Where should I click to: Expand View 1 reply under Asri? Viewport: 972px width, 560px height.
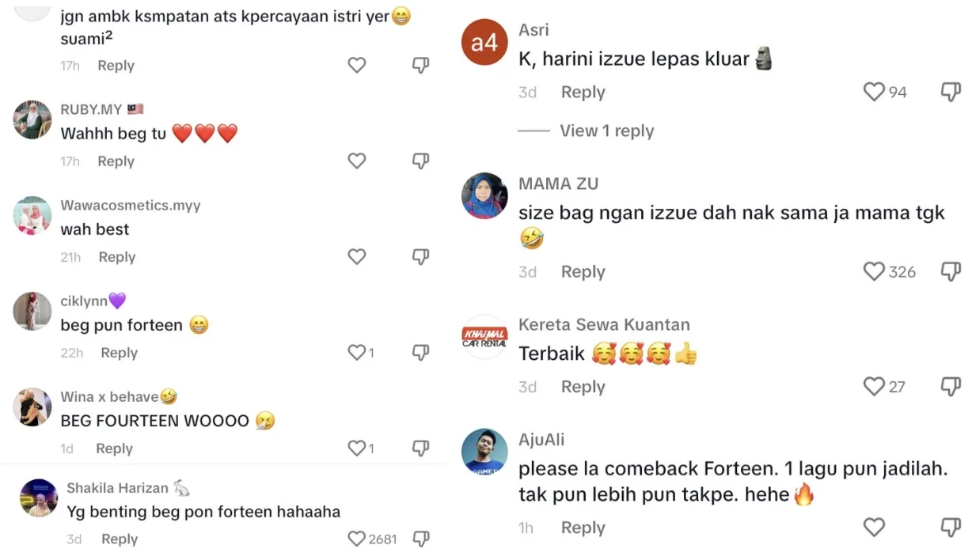pyautogui.click(x=606, y=131)
